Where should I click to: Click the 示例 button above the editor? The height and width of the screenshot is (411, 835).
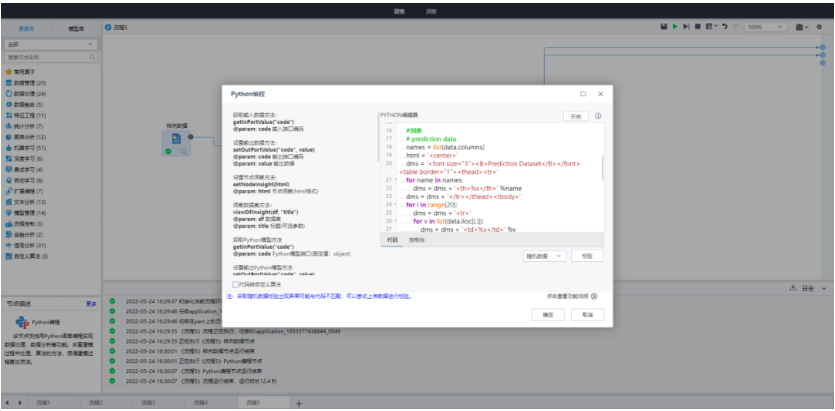575,116
